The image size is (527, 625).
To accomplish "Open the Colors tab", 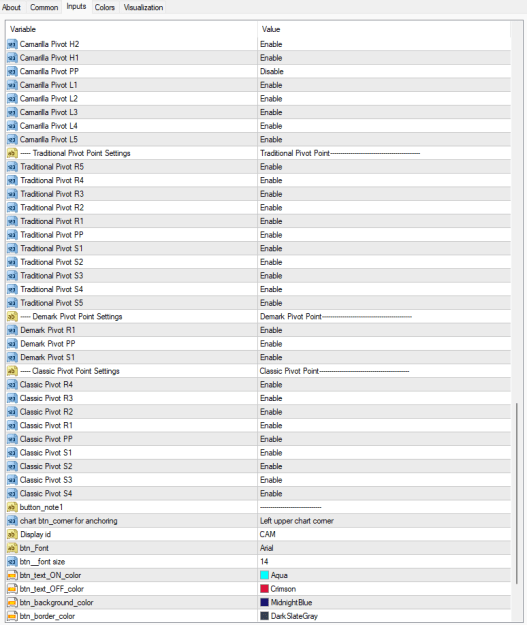I will tap(104, 7).
